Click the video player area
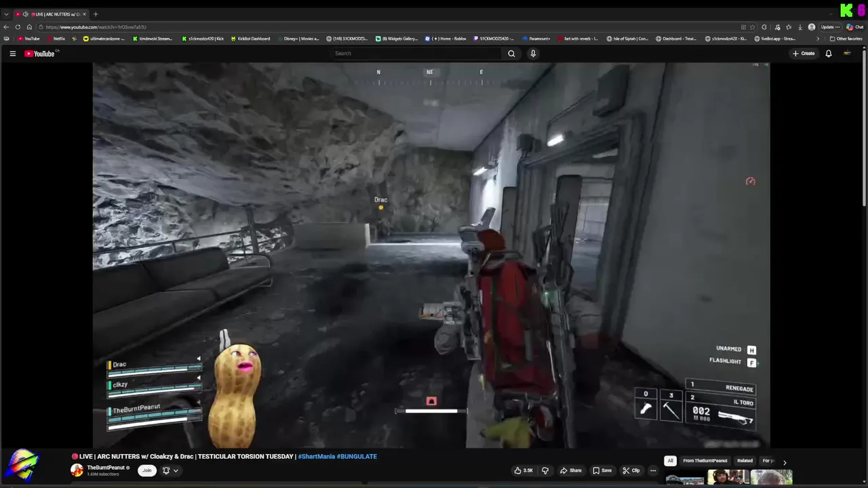 point(431,256)
